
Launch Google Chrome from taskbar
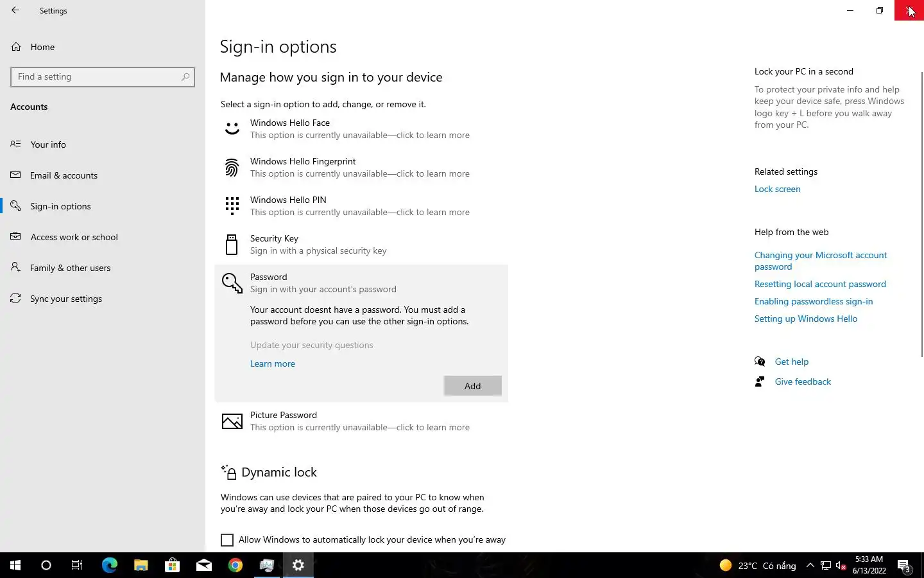pos(235,565)
